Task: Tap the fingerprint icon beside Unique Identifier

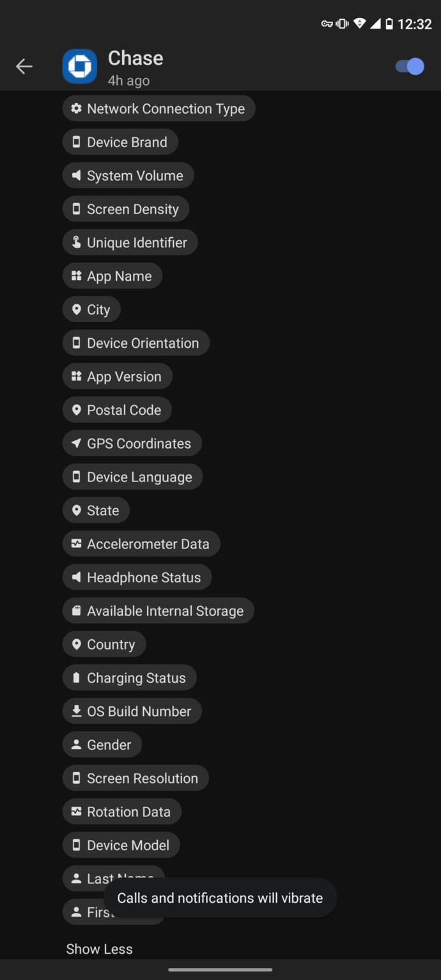Action: (76, 243)
